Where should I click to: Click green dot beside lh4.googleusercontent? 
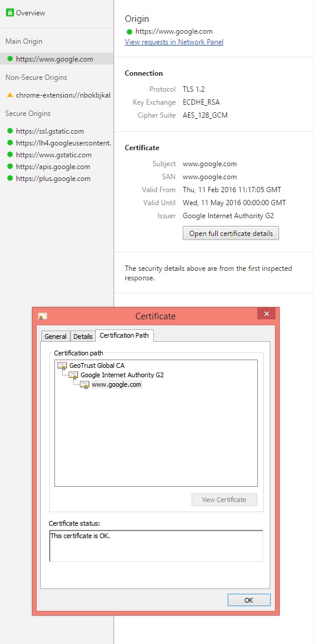[10, 143]
